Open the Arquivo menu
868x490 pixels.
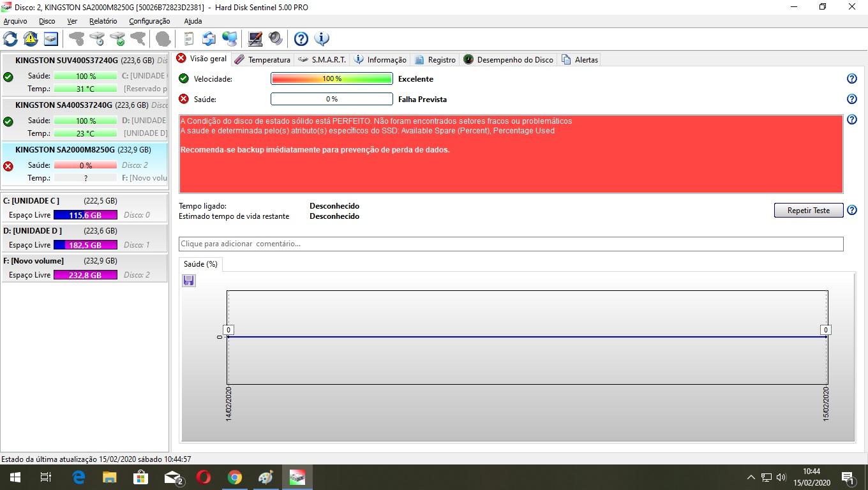click(15, 21)
